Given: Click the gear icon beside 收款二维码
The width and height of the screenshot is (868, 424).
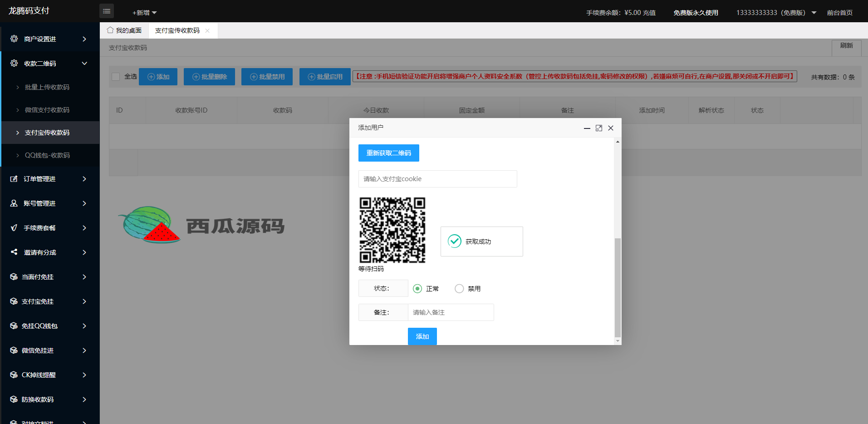Looking at the screenshot, I should (14, 63).
